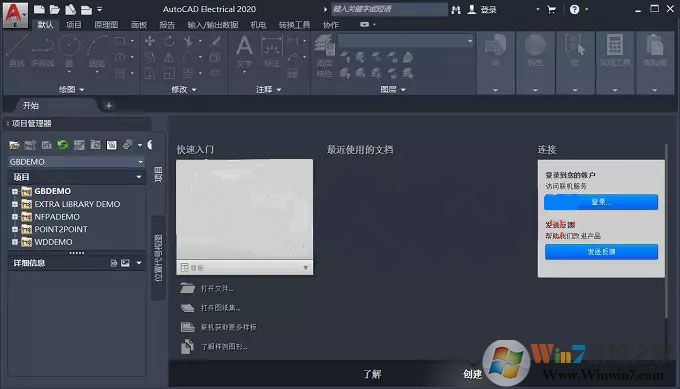Switch to the 原理图 (Schematic) ribbon tab
Viewport: 680px width, 389px height.
[106, 25]
